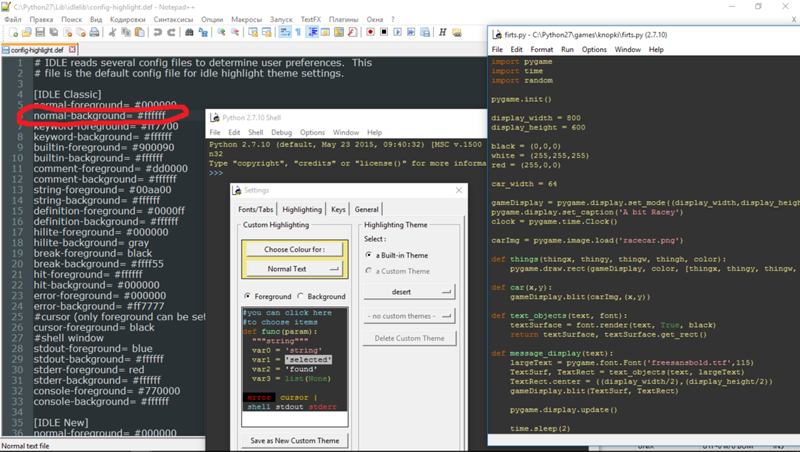Click the Python Shell prompt line >>>

coord(216,173)
